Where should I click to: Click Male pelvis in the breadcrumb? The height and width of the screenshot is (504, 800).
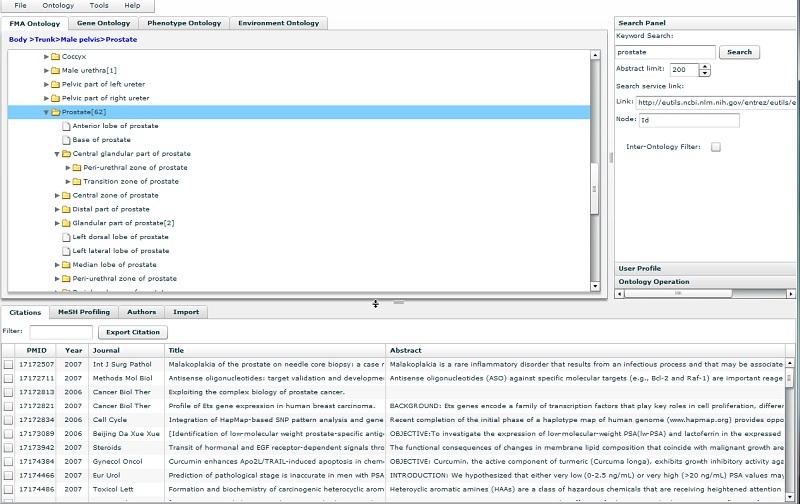click(x=81, y=39)
